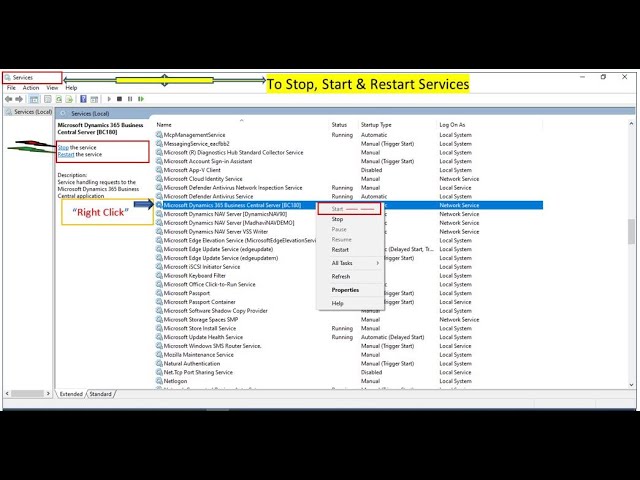Click the gear icon beside Natural Authentication
This screenshot has height=480, width=640.
coord(159,363)
